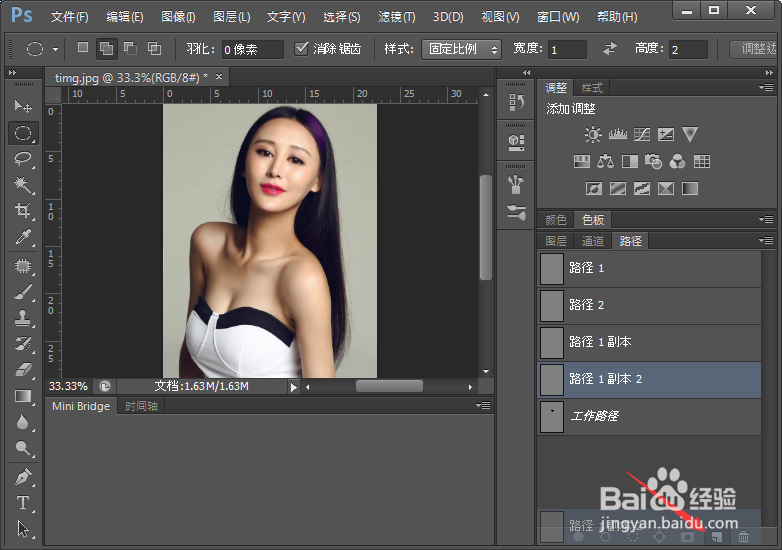The image size is (782, 550).
Task: Select the Move tool
Action: click(23, 106)
